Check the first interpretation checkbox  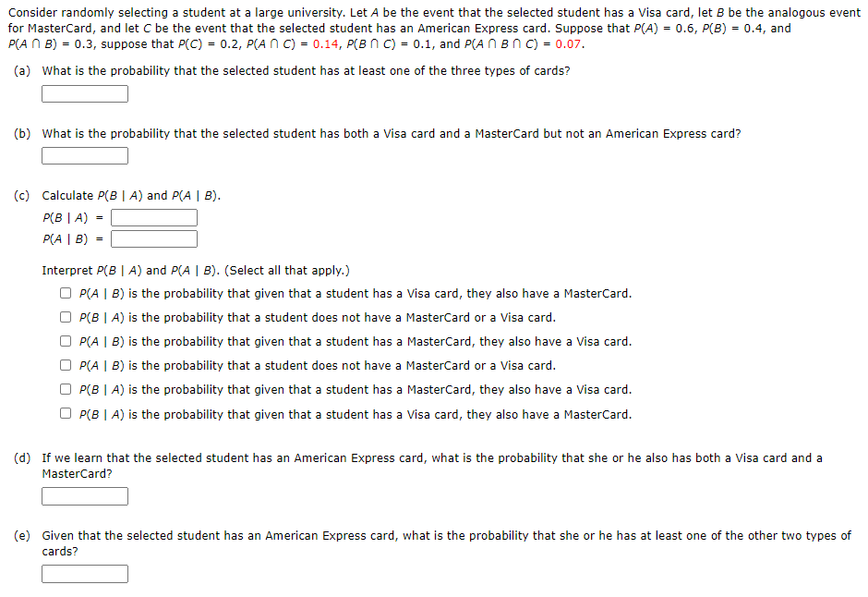65,292
